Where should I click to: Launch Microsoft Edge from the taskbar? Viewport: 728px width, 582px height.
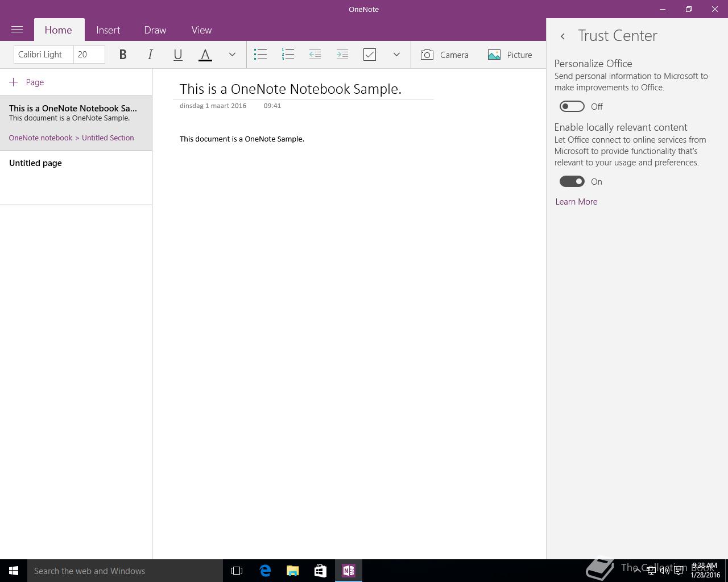tap(265, 571)
